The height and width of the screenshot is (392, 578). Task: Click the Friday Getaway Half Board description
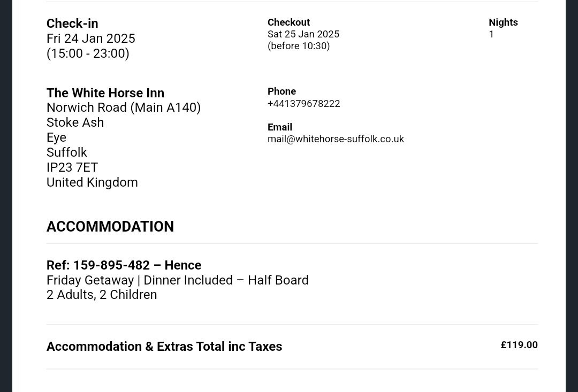(x=177, y=280)
